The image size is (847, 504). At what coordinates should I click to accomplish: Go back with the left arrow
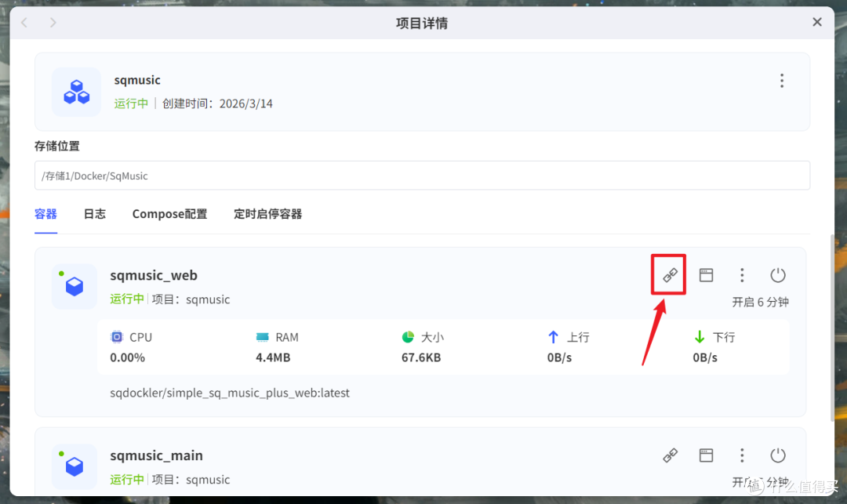(x=24, y=23)
